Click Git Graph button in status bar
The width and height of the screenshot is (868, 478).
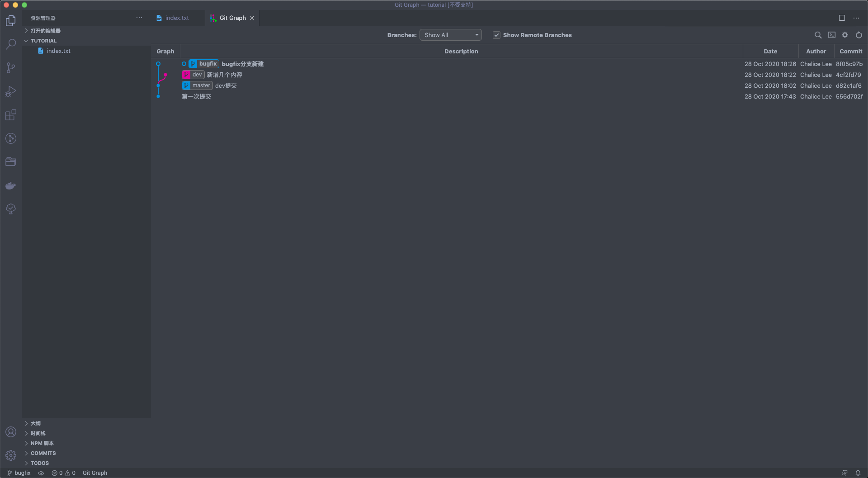(95, 473)
